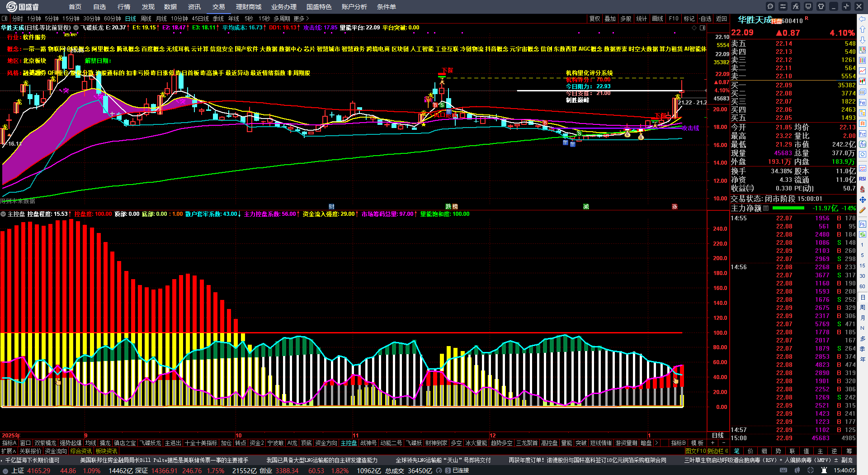Click the collapse arrow beside 主控盘 indicator
The width and height of the screenshot is (868, 475).
(4, 214)
